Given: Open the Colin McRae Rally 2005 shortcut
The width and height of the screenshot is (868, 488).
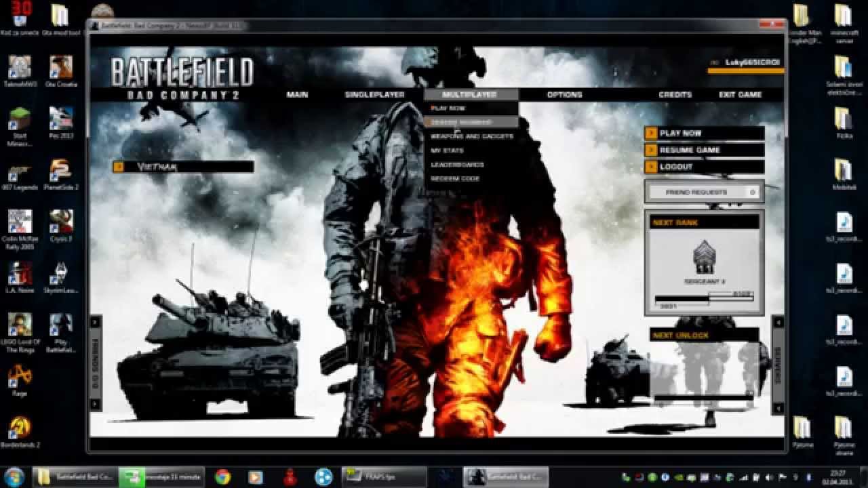Looking at the screenshot, I should [x=20, y=230].
